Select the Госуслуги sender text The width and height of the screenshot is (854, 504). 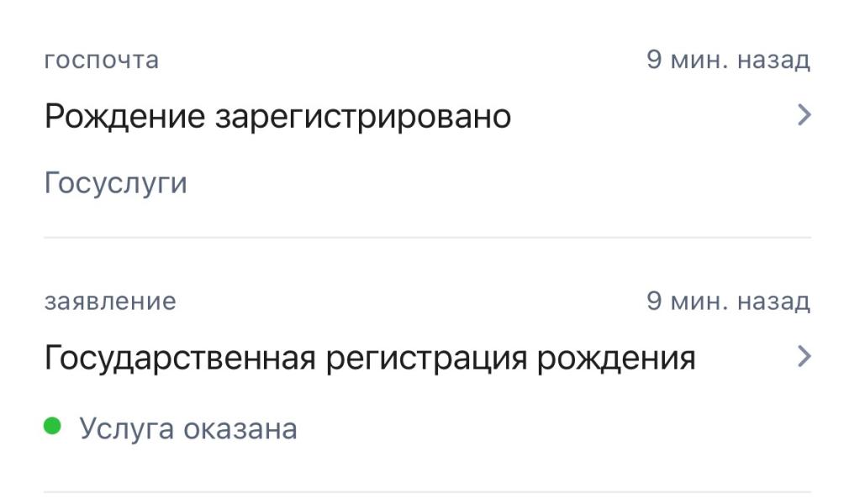point(115,182)
